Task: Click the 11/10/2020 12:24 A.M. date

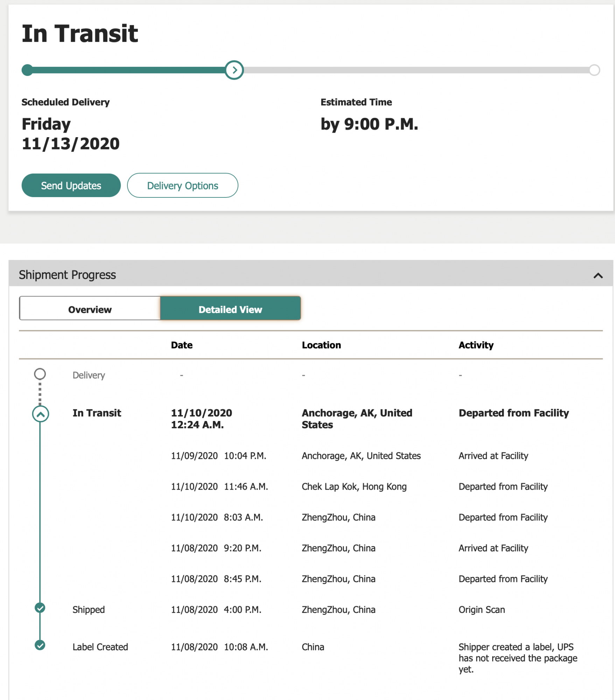Action: 201,419
